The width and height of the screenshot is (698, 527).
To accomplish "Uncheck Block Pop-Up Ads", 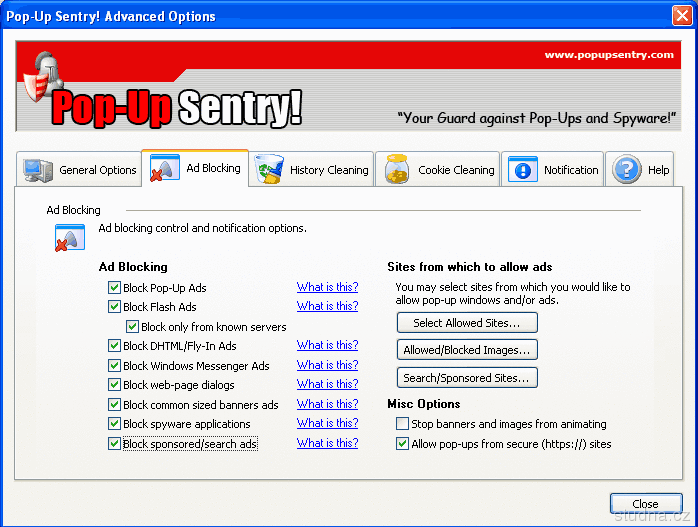I will click(114, 288).
